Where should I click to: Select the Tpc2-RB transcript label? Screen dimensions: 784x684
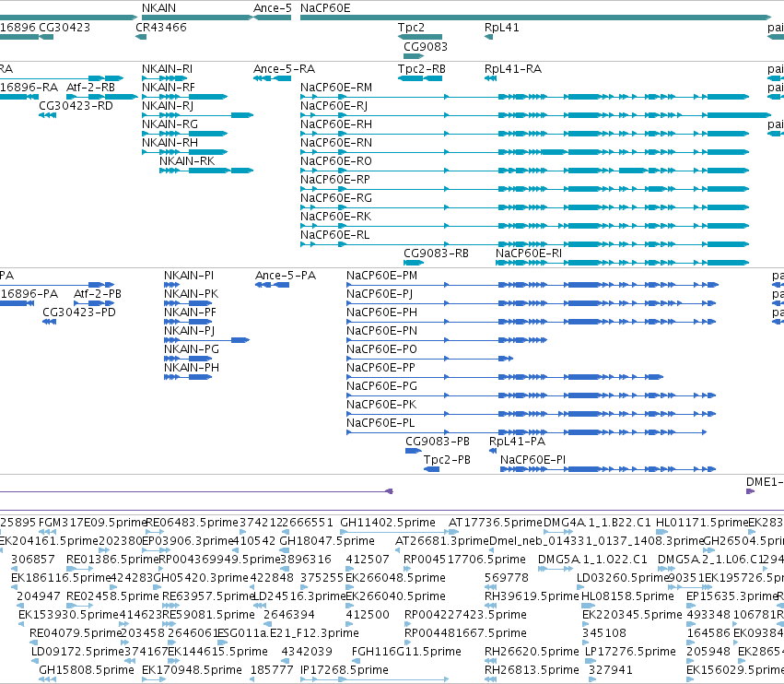422,68
